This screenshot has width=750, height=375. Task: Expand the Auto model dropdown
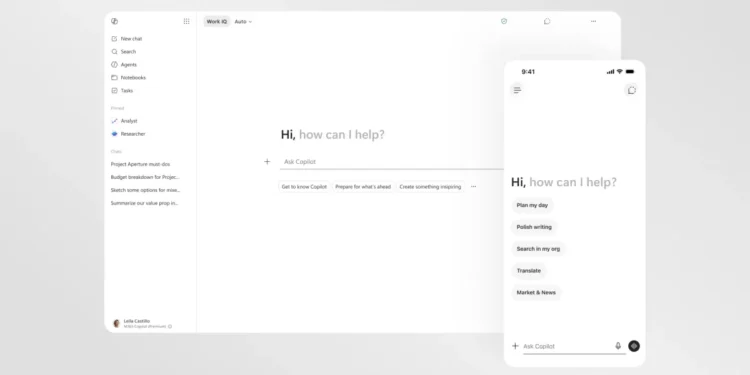coord(243,22)
